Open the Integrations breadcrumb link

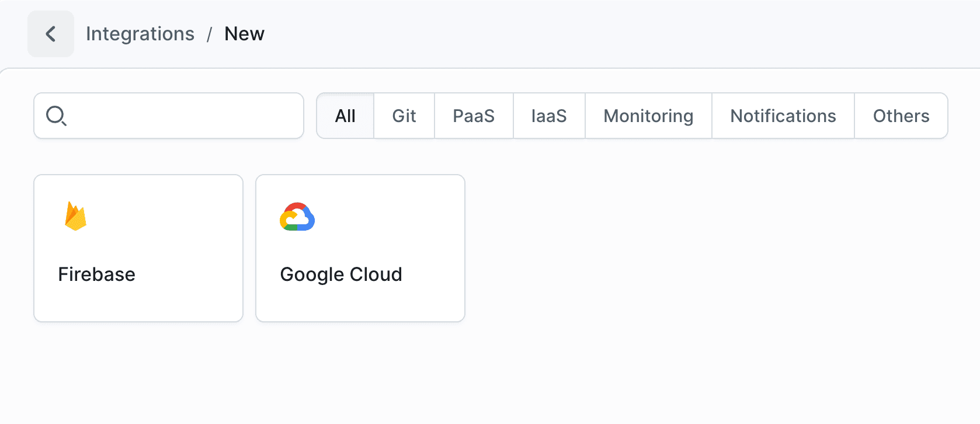click(140, 33)
